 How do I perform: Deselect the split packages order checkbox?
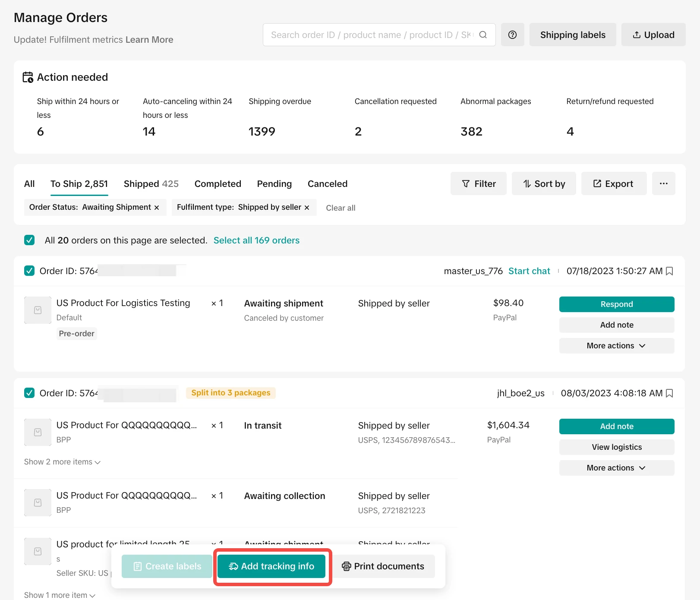click(x=29, y=393)
